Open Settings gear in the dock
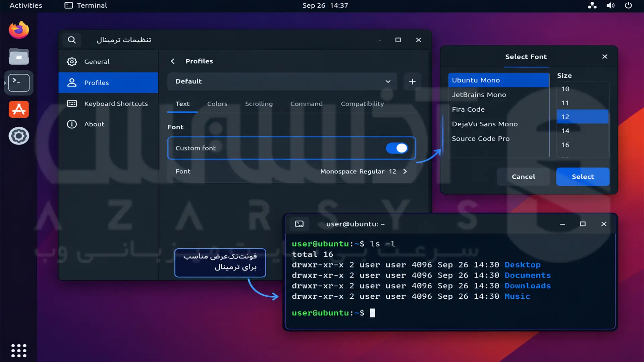The image size is (644, 362). [19, 136]
